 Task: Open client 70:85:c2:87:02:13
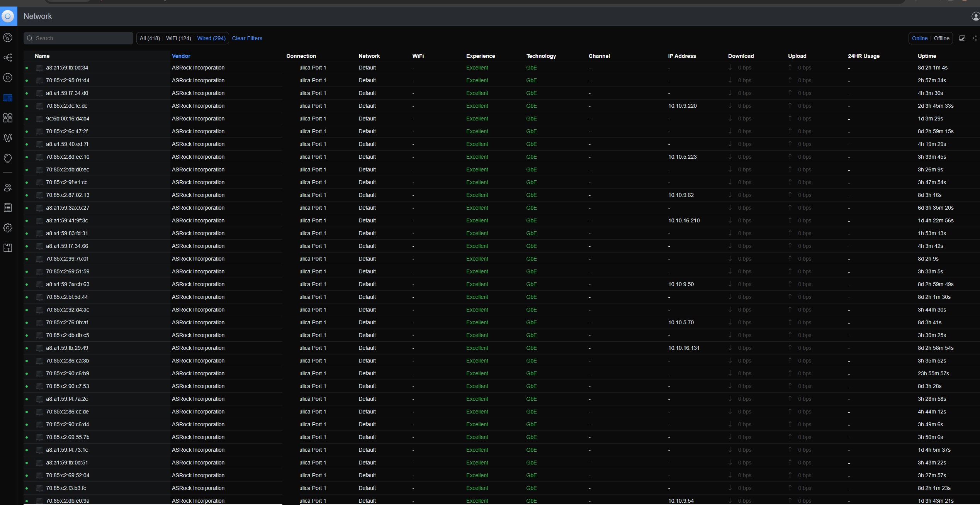pos(68,195)
